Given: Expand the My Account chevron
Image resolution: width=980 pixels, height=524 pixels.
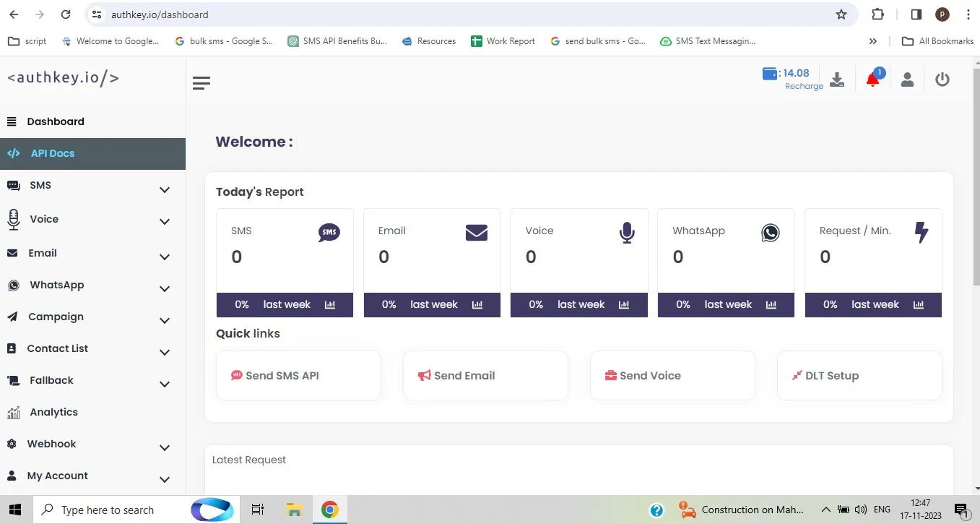Looking at the screenshot, I should point(165,479).
